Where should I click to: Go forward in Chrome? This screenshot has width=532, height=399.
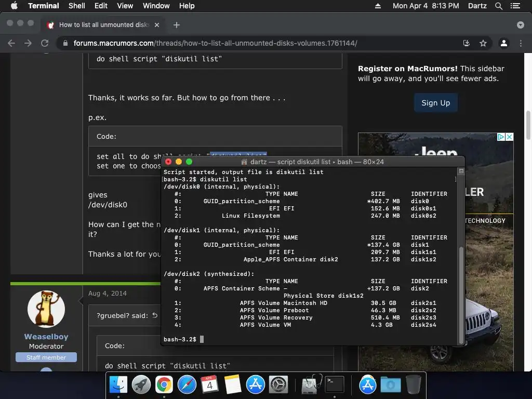[28, 43]
